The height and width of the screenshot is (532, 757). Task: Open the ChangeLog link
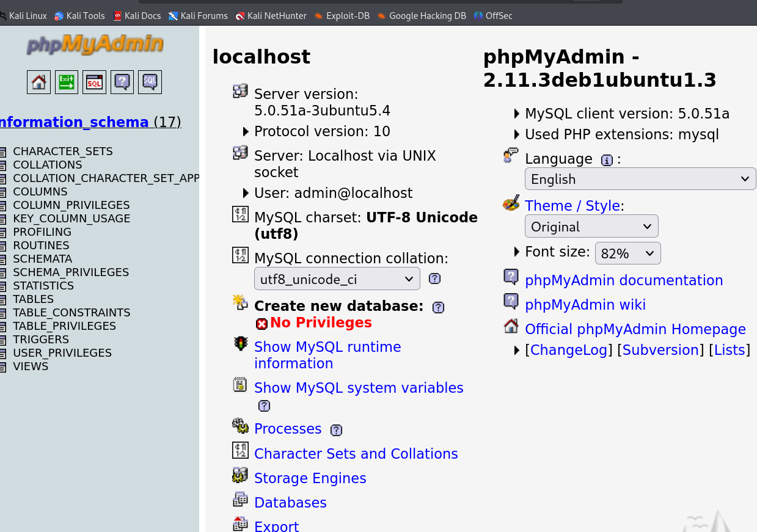(x=569, y=350)
